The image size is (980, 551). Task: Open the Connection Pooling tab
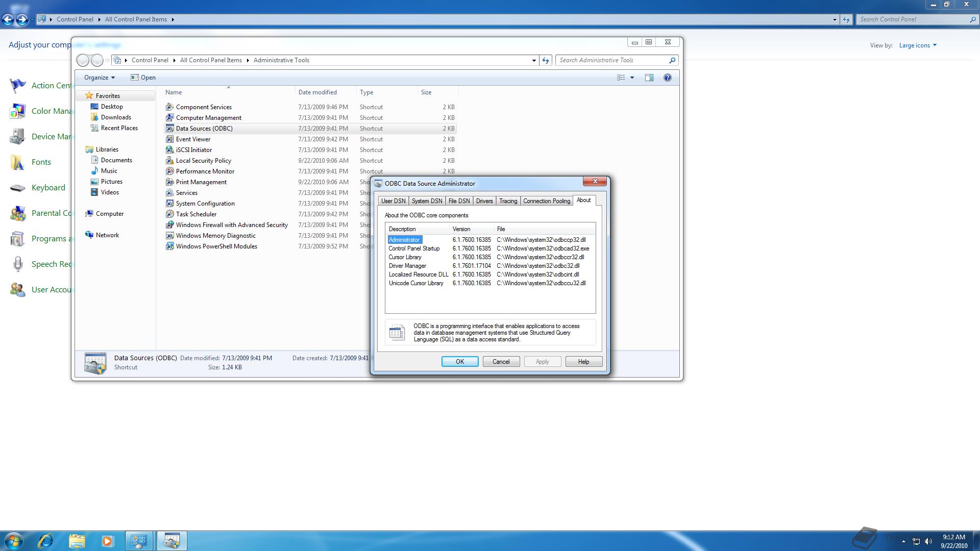tap(546, 201)
